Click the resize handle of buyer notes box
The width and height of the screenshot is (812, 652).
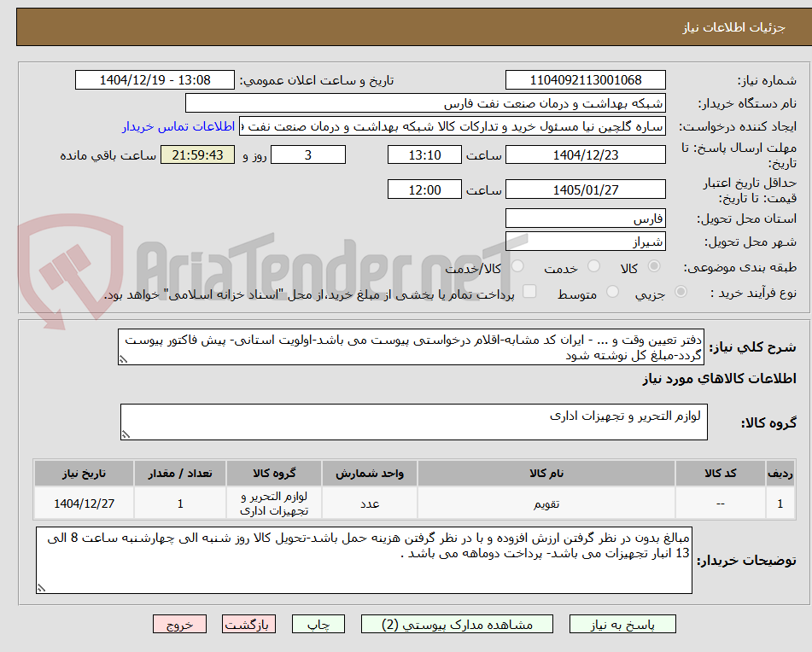pos(42,587)
